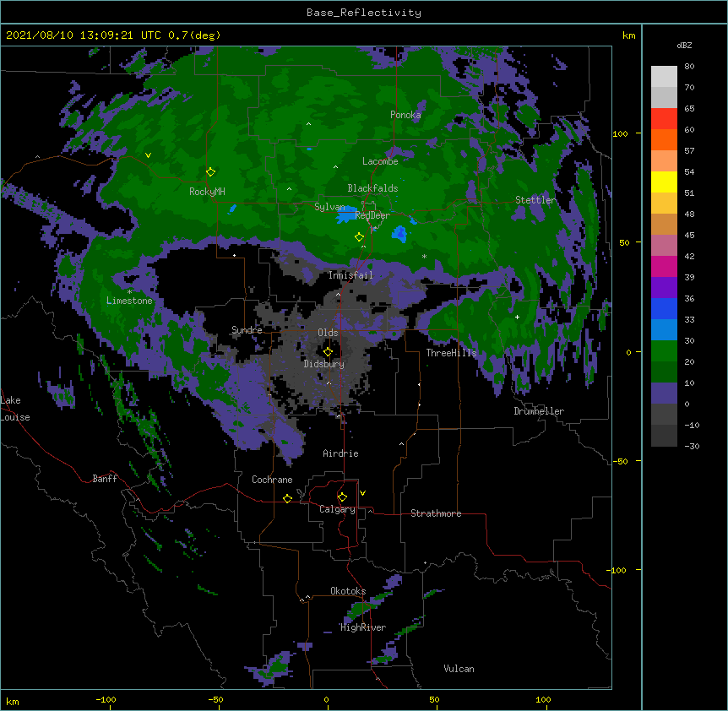Image resolution: width=728 pixels, height=711 pixels.
Task: Click the Olds city label
Action: coord(328,333)
